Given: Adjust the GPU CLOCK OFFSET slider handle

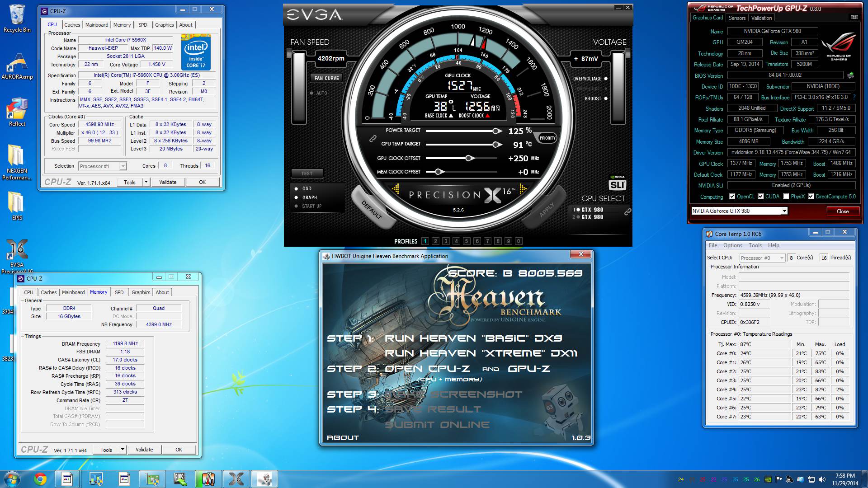Looking at the screenshot, I should pyautogui.click(x=470, y=158).
